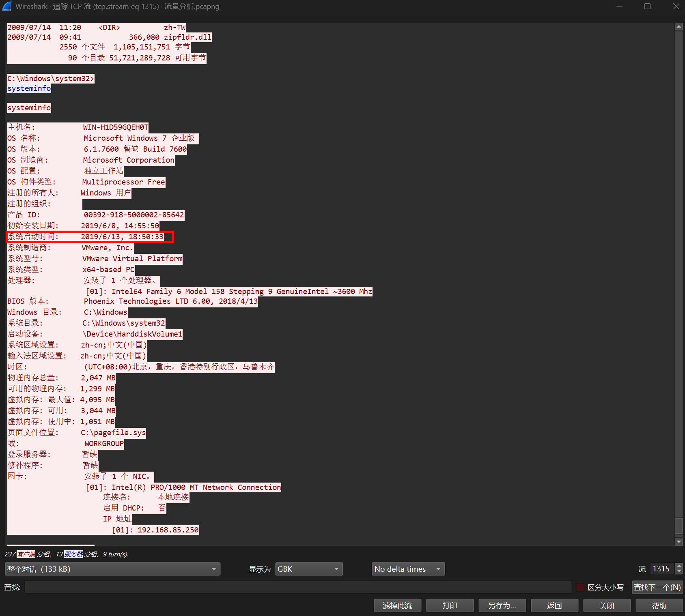685x616 pixels.
Task: Click the 滤掉此流 button
Action: point(398,605)
